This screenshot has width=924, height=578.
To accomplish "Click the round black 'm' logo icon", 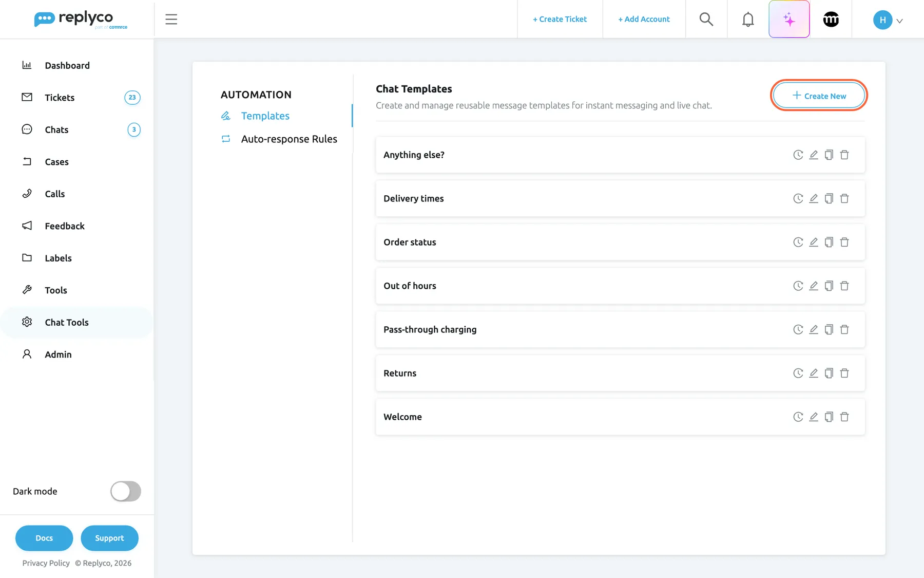I will [x=831, y=20].
